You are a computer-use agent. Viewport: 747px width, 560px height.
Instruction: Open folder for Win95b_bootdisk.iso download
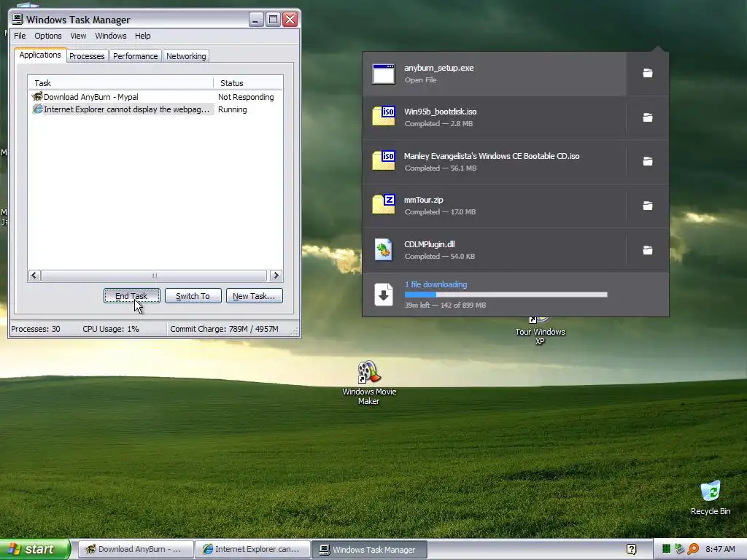[648, 117]
